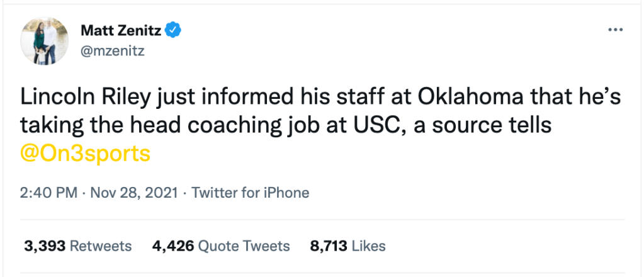Image resolution: width=644 pixels, height=277 pixels.
Task: Click 'a source tells' in the tweet
Action: point(480,125)
